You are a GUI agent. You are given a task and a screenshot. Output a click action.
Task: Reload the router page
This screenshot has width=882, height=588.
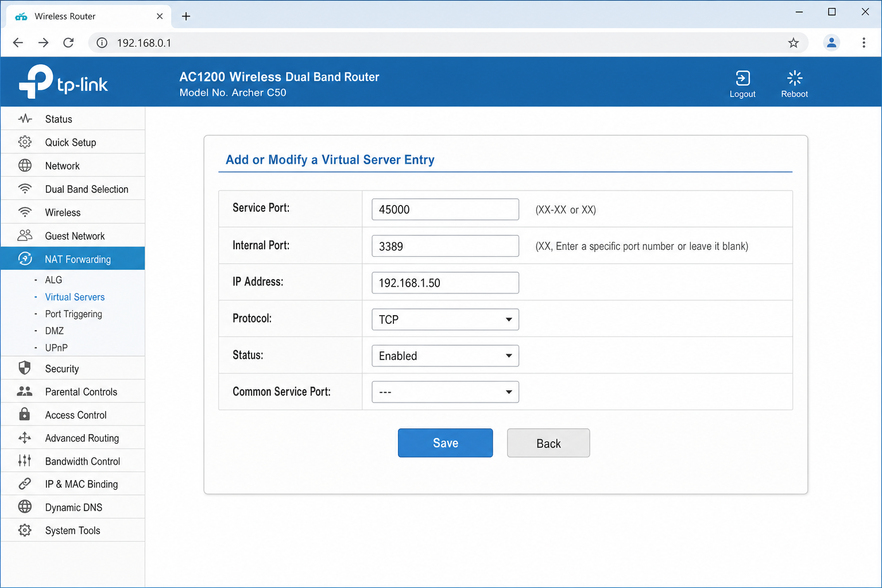(68, 42)
